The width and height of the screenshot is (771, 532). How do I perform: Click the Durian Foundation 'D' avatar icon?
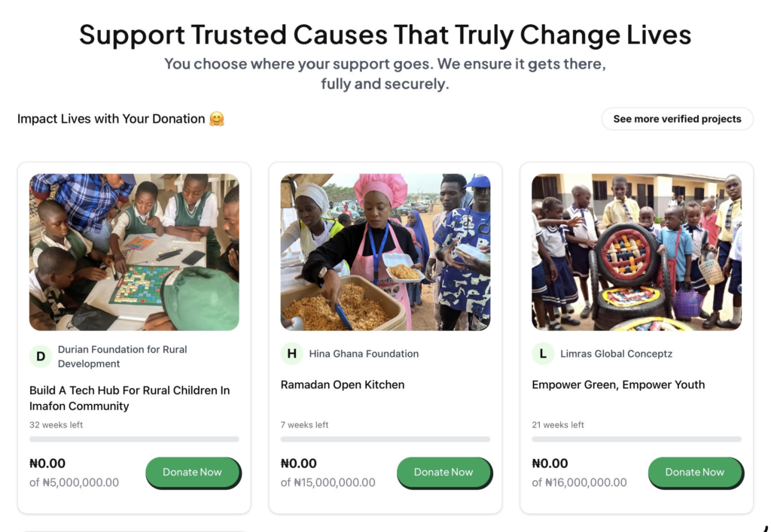pos(41,357)
